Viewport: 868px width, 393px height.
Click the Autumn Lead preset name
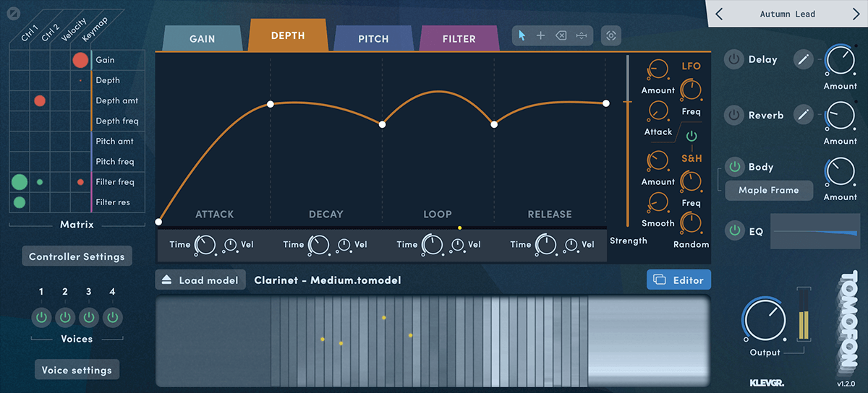787,14
